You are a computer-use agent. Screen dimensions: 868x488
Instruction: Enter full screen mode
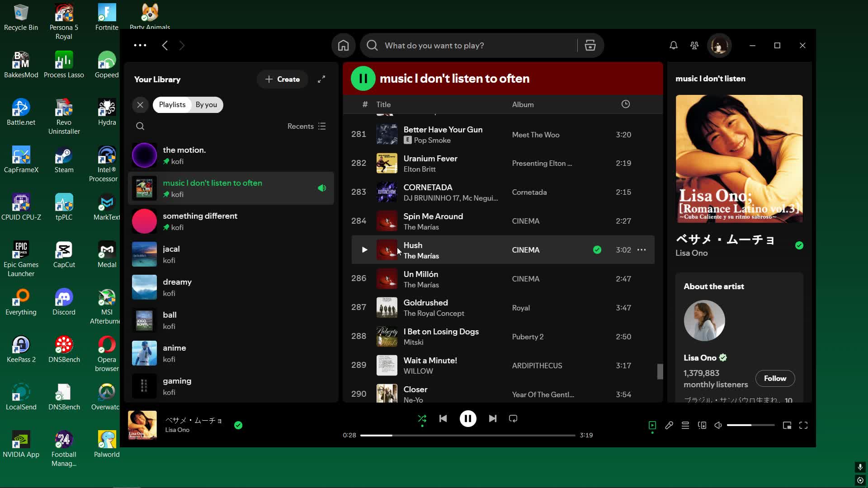tap(803, 426)
